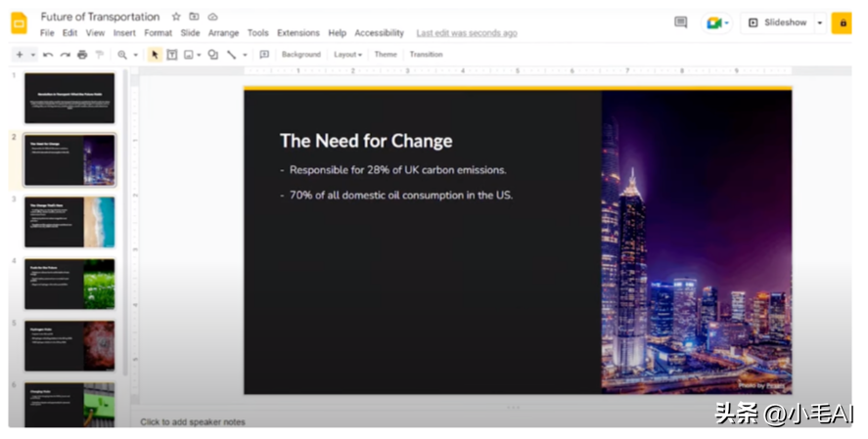Select slide 1 thumbnail
The height and width of the screenshot is (439, 868).
point(69,99)
